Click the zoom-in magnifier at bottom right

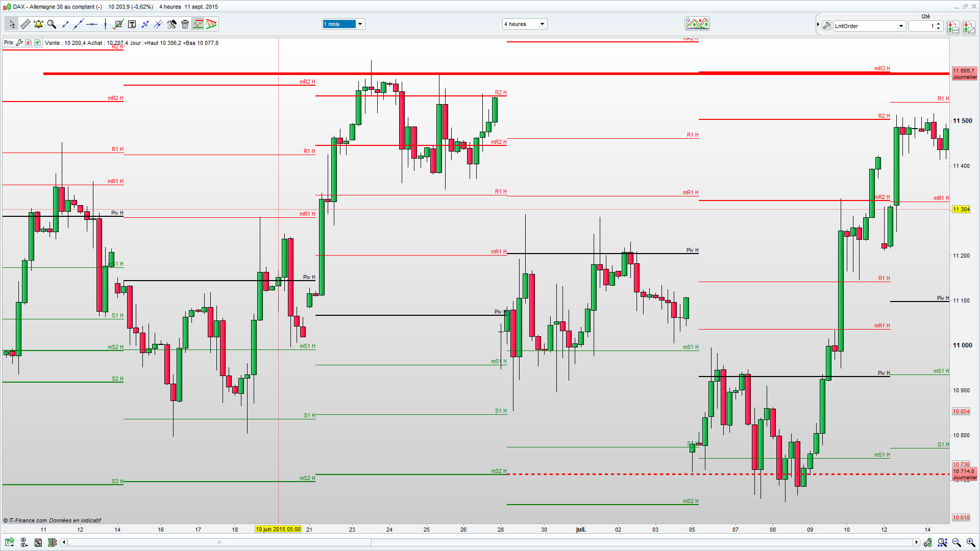(x=970, y=542)
